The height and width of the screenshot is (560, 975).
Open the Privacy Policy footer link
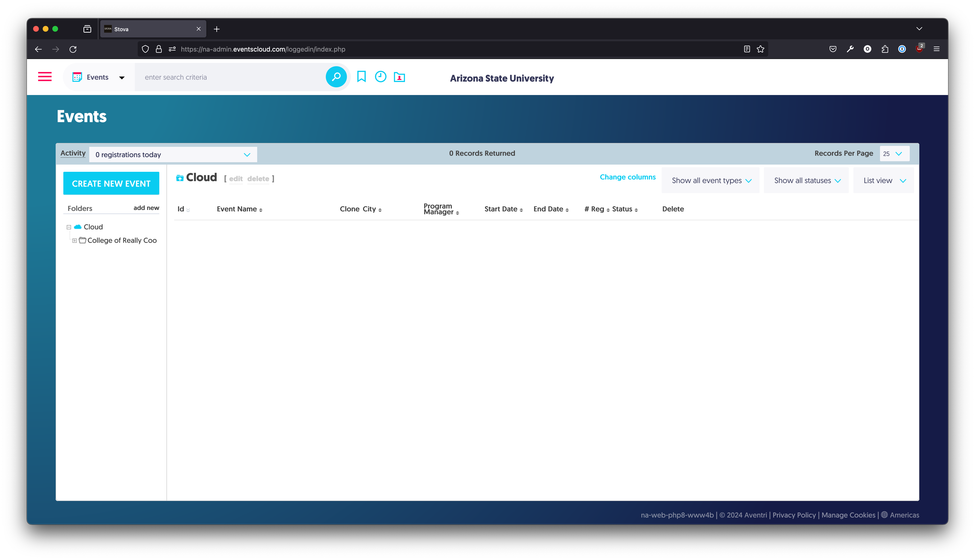point(794,515)
